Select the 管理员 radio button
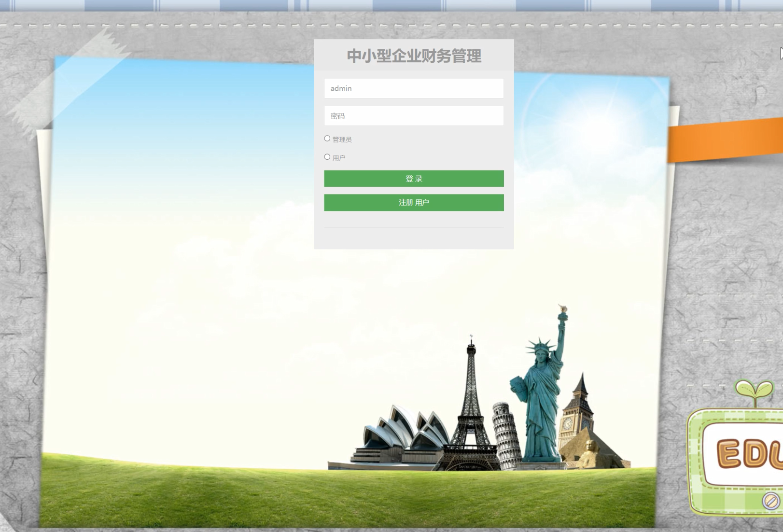 coord(327,139)
